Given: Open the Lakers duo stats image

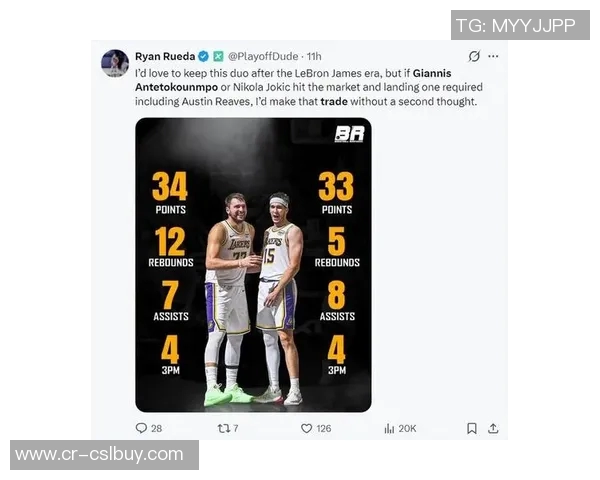Looking at the screenshot, I should pos(253,265).
